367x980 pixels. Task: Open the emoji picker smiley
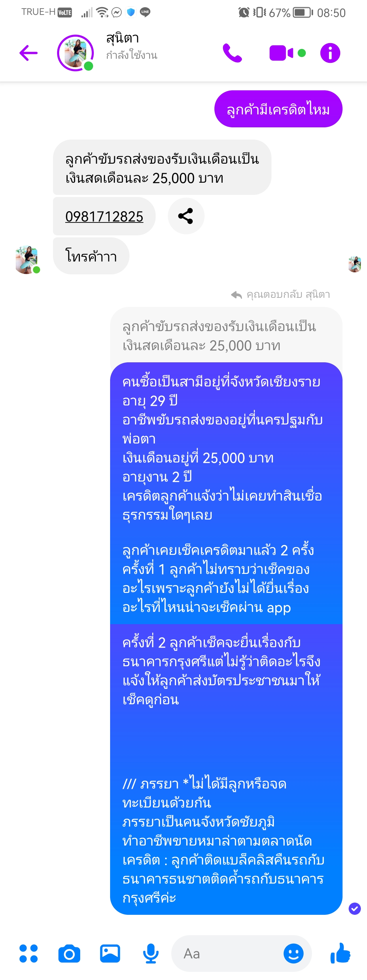[294, 954]
